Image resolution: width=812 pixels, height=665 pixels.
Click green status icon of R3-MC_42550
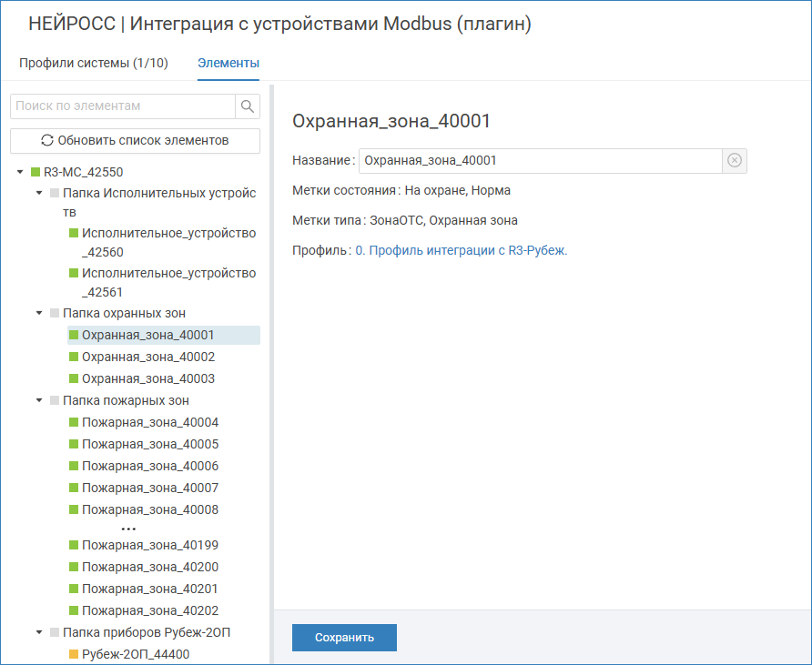click(x=36, y=172)
